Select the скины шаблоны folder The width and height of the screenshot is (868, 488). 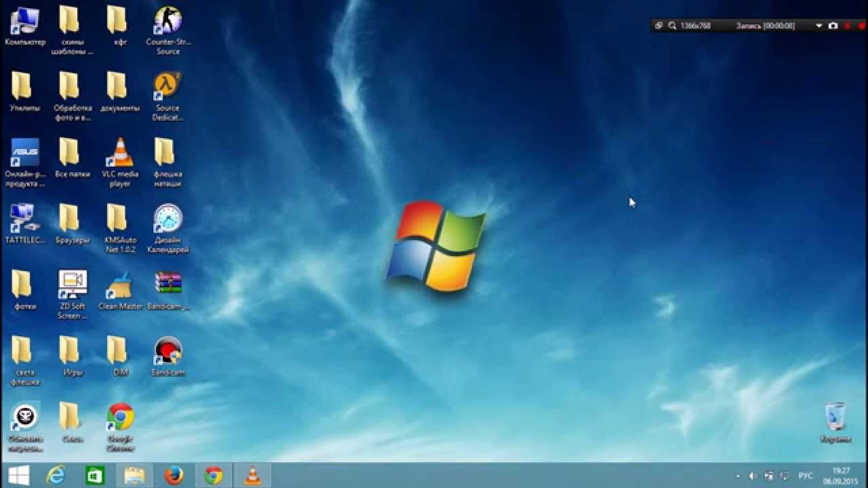(x=73, y=30)
